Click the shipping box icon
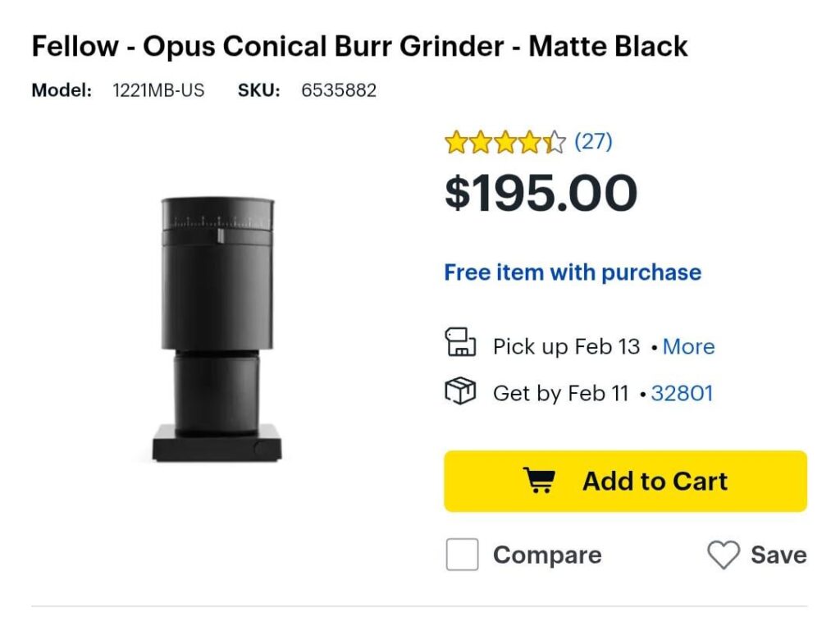This screenshot has height=621, width=840. pyautogui.click(x=461, y=391)
